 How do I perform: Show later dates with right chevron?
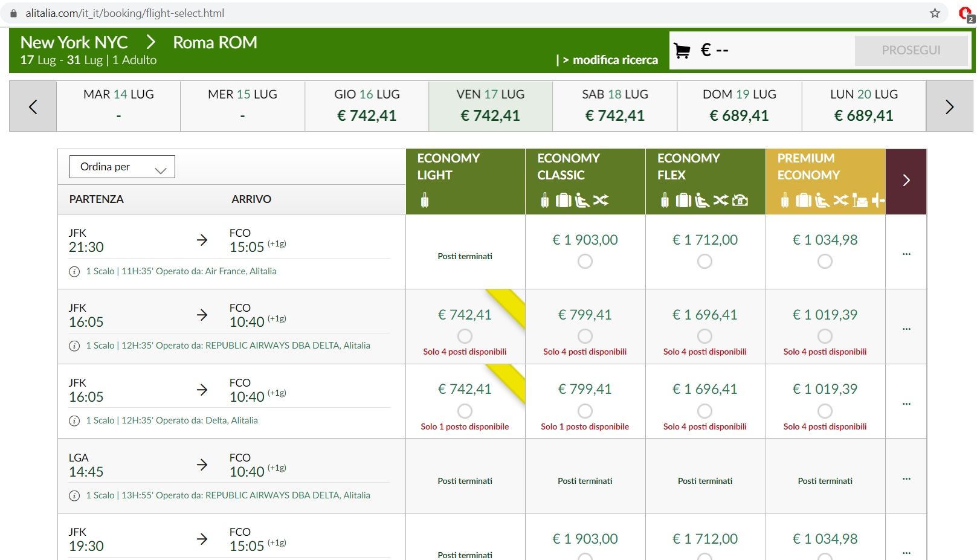(x=949, y=107)
